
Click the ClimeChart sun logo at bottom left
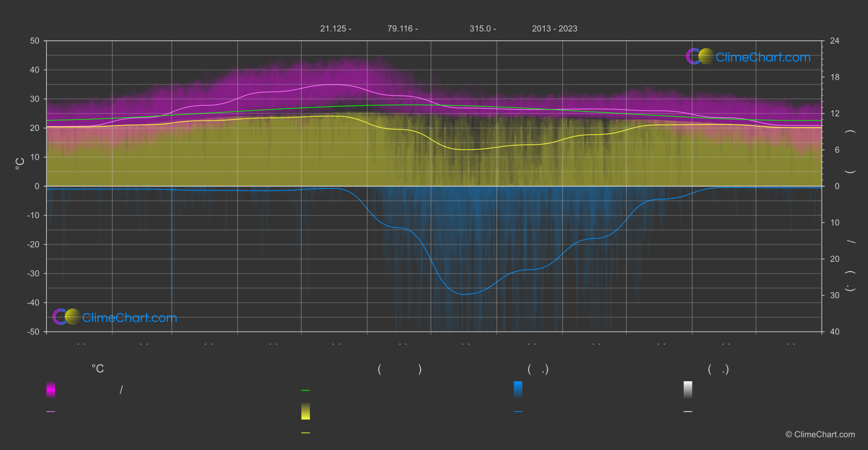tap(66, 317)
